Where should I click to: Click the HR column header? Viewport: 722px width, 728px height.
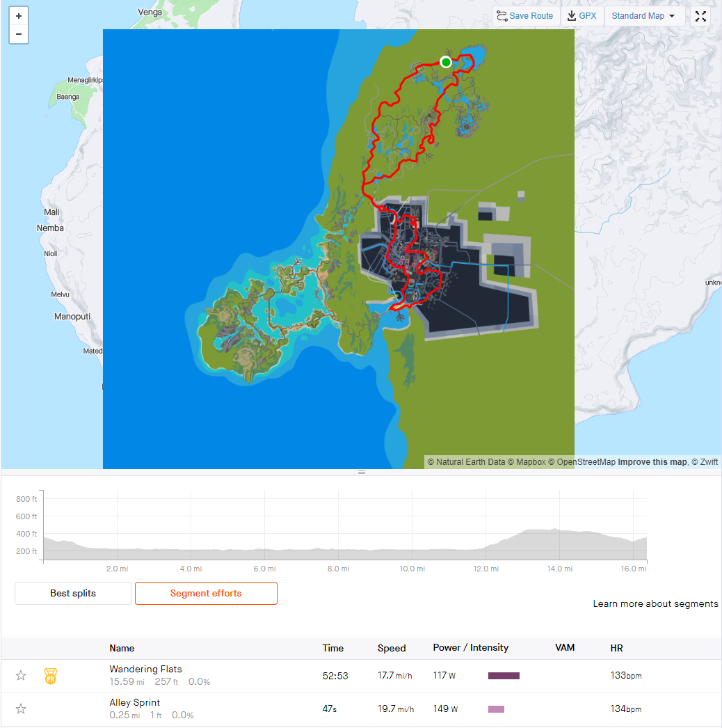[616, 648]
